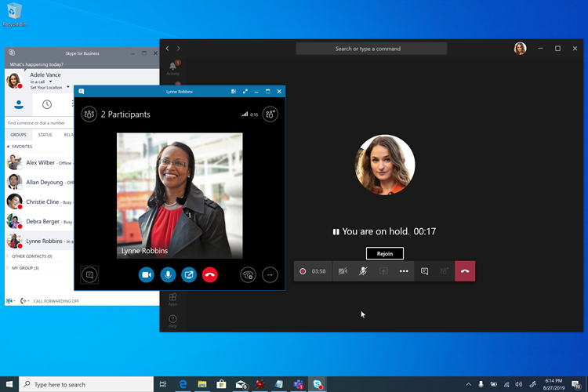
Task: Toggle camera in Teams call toolbar
Action: [343, 271]
